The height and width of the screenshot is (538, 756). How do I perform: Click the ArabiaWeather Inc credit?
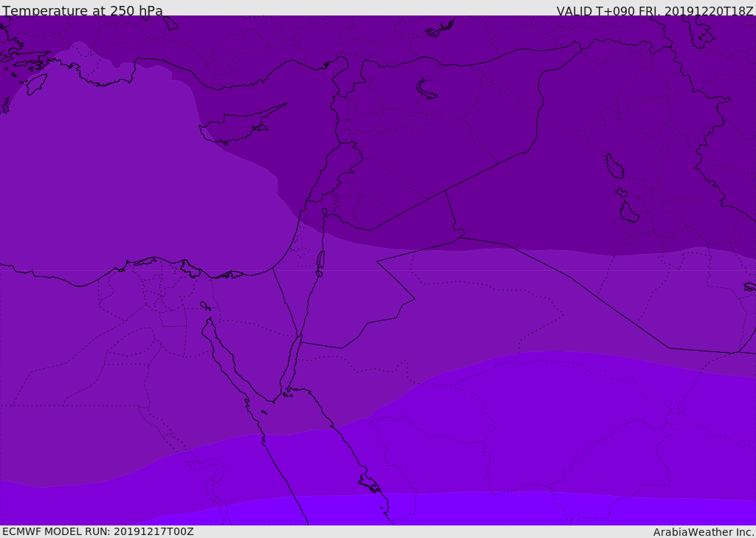click(x=704, y=532)
